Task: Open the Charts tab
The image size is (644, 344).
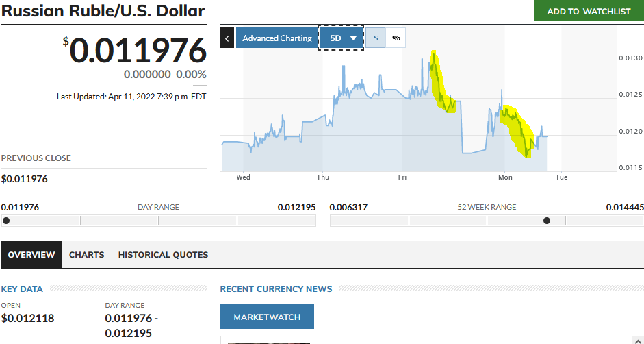Action: pyautogui.click(x=87, y=255)
